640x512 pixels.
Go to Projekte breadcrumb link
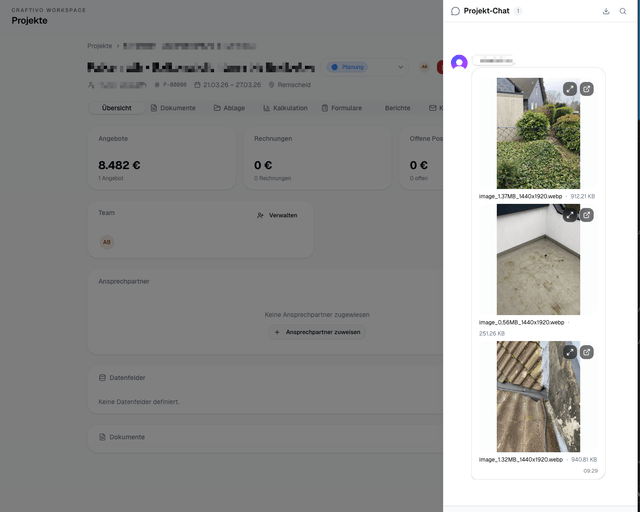tap(99, 46)
